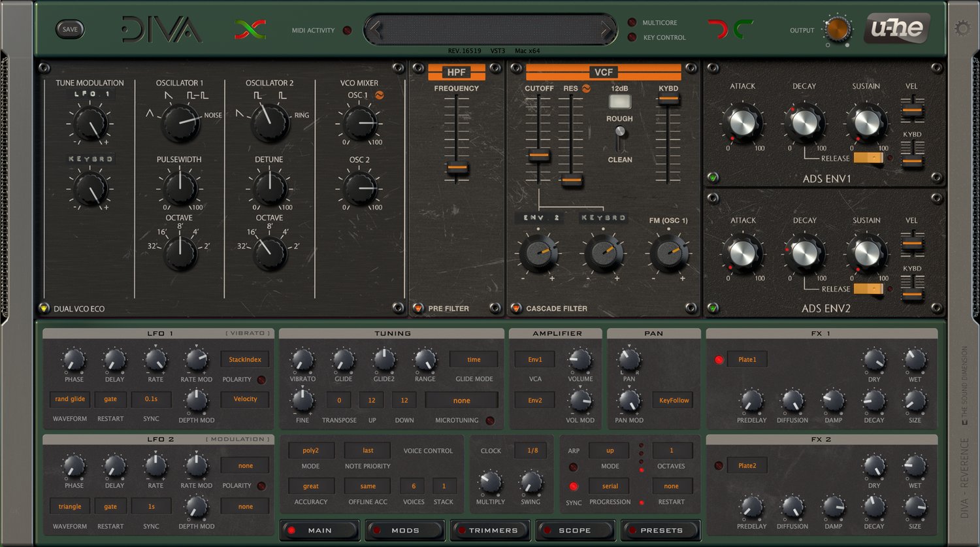
Task: Click the VOICES value field showing 6
Action: click(414, 486)
